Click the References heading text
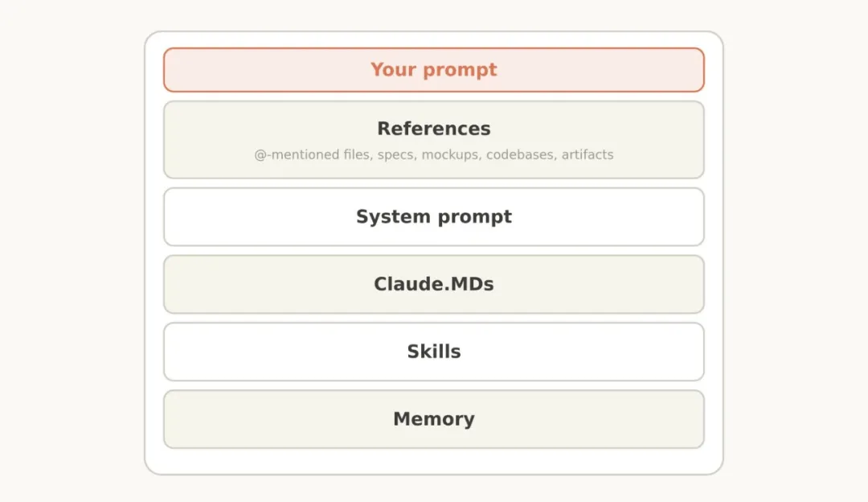The height and width of the screenshot is (502, 868). [x=433, y=129]
